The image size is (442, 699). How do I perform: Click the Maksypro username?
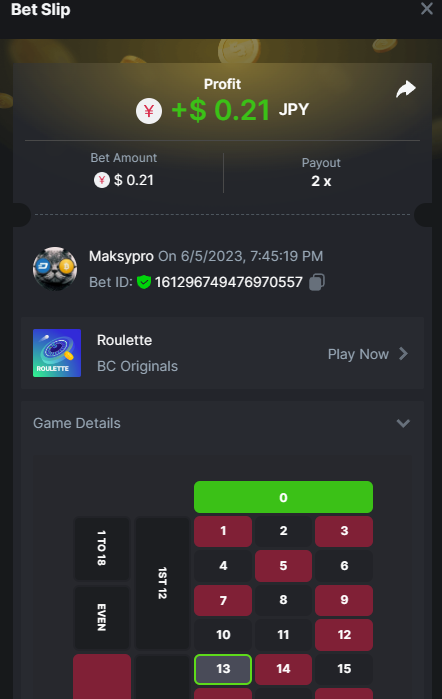[121, 256]
